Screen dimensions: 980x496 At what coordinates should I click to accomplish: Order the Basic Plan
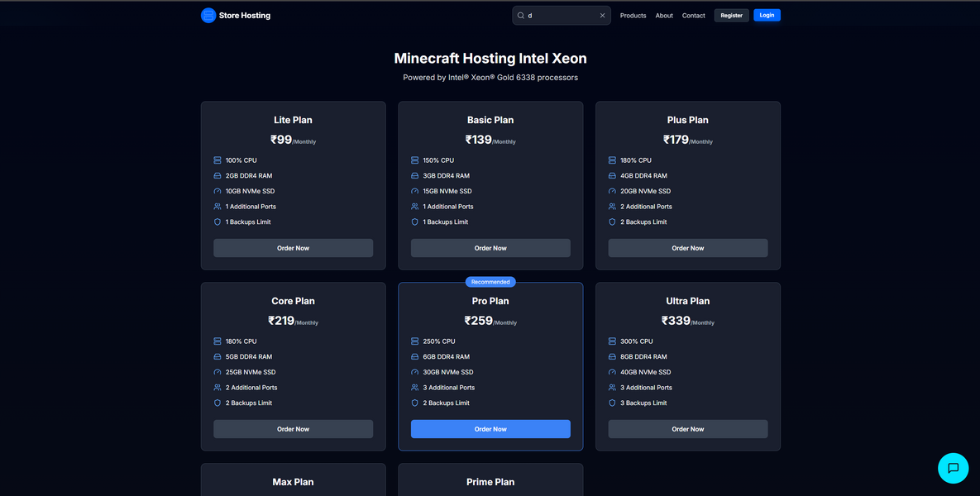(490, 248)
